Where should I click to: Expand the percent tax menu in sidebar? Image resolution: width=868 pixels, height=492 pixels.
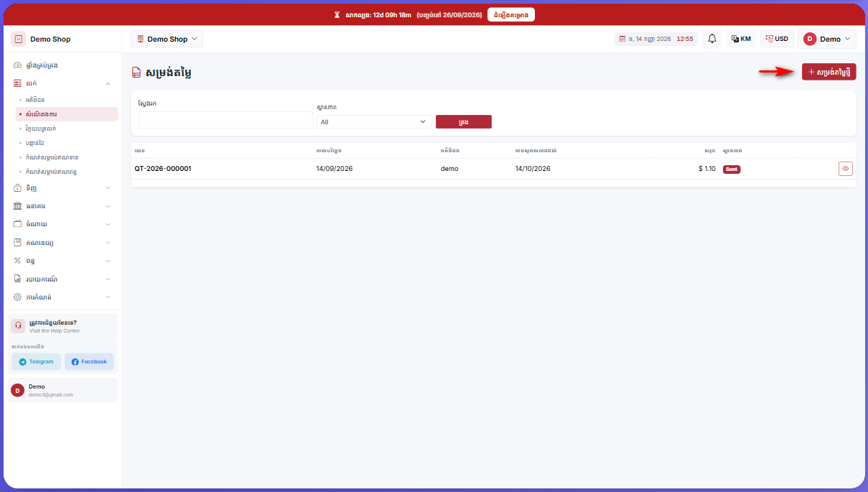63,260
